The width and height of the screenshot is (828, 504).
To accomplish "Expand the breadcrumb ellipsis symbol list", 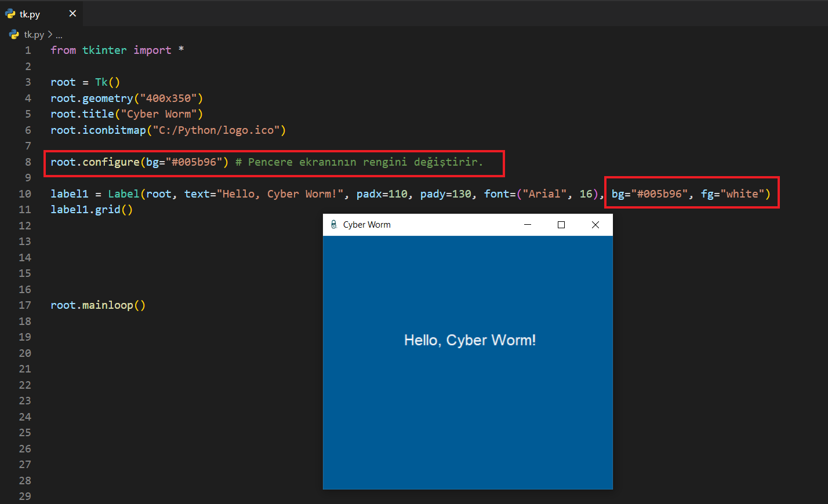I will click(x=59, y=35).
